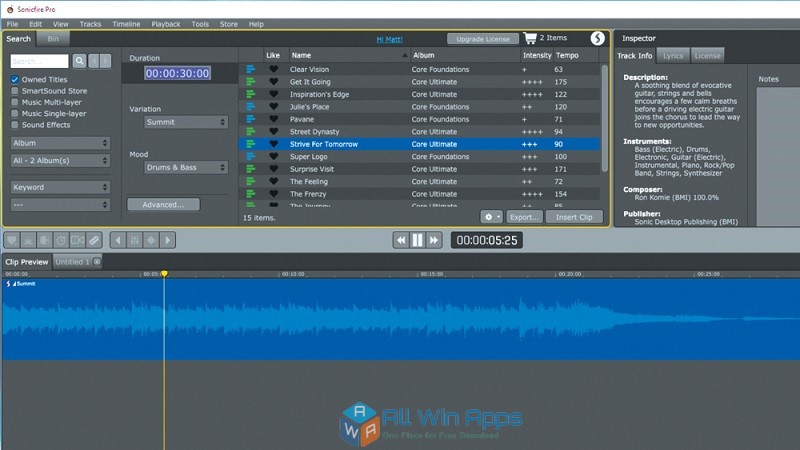Screen dimensions: 800x450
Task: Toggle the heart Like for Julie's Place
Action: [x=274, y=107]
